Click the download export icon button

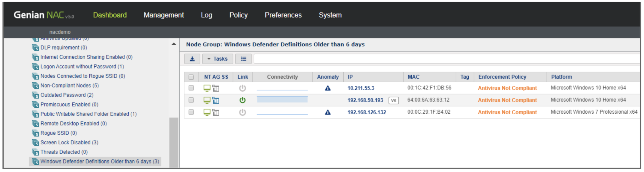coord(192,59)
